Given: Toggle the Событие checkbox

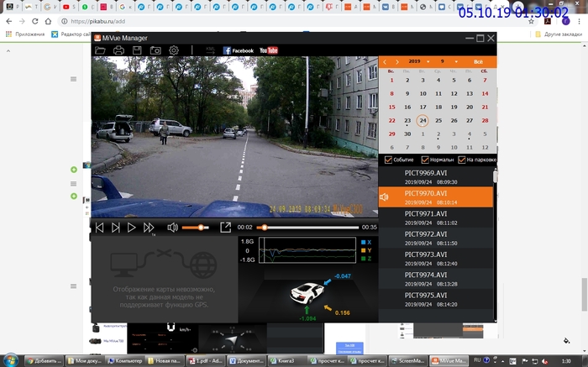Looking at the screenshot, I should [x=388, y=160].
